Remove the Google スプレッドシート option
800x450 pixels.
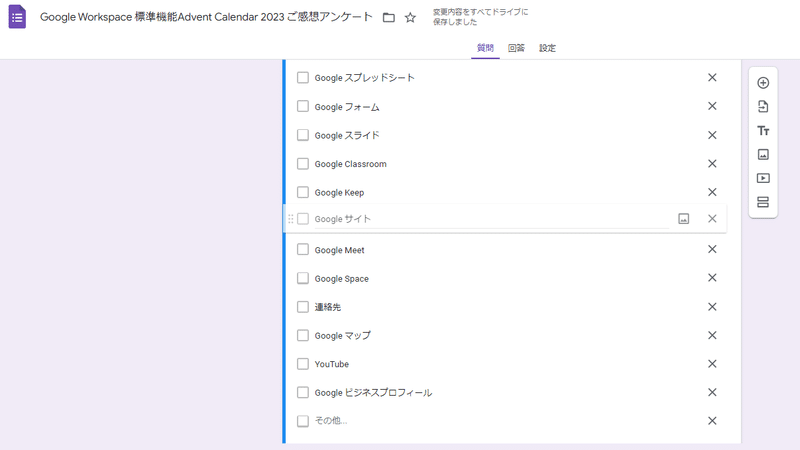712,78
